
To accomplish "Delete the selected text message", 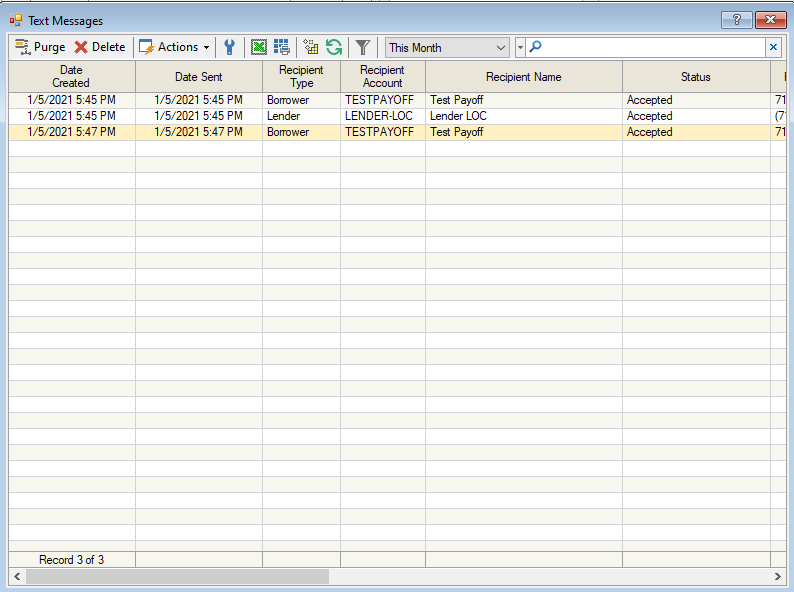I will (100, 47).
